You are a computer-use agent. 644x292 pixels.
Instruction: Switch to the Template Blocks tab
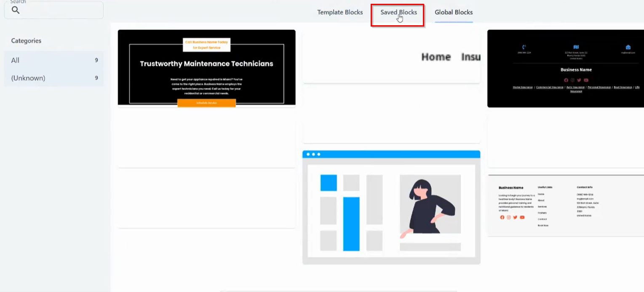click(340, 12)
